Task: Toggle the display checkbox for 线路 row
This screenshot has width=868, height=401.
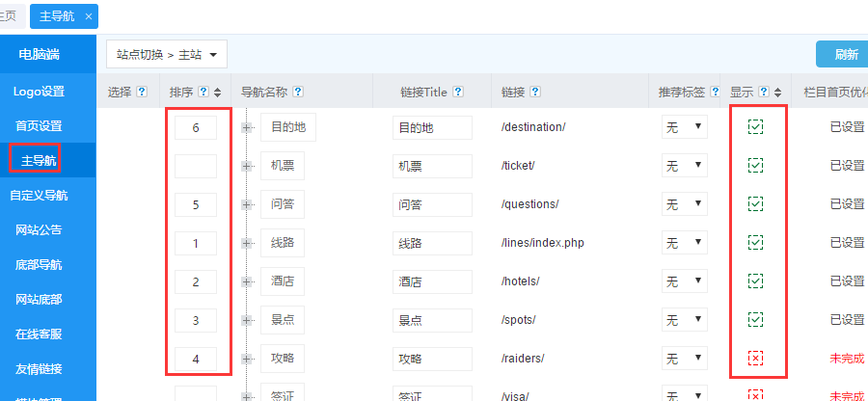Action: coord(756,243)
